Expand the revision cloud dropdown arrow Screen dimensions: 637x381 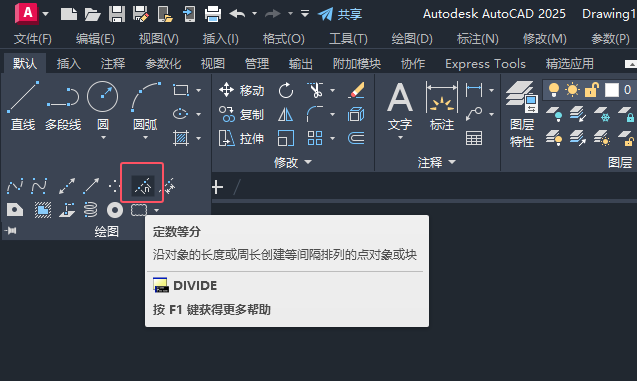click(x=156, y=210)
